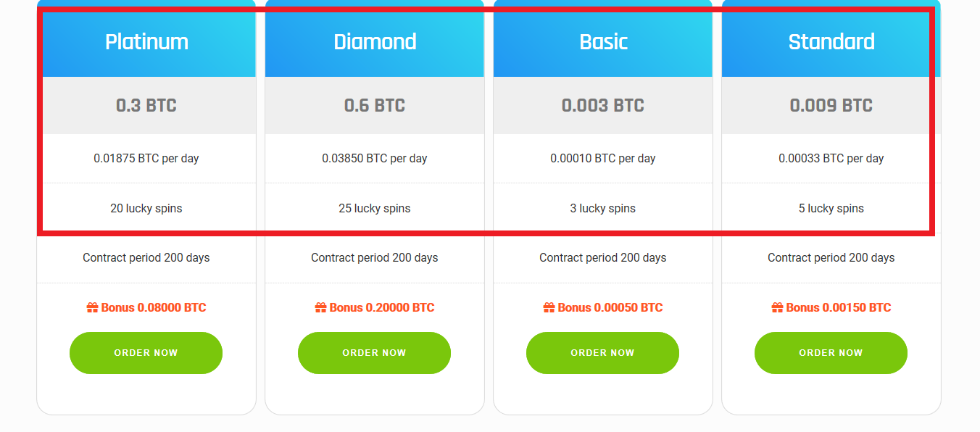Click Bonus 0.08000 BTC text
This screenshot has height=432, width=980.
point(154,307)
